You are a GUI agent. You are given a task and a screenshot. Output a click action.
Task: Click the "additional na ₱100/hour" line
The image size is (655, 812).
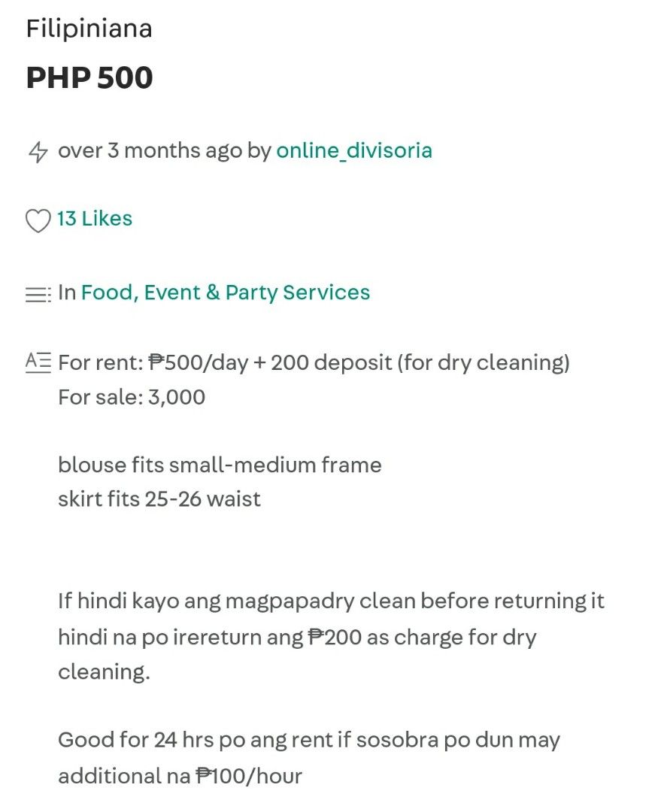[x=180, y=775]
